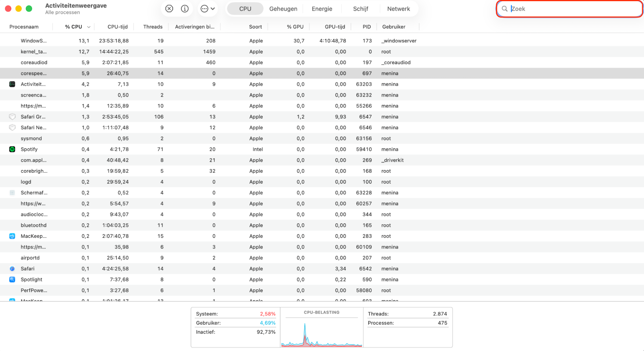Click the Spotlight magnifier process icon
This screenshot has height=351, width=644.
(12, 279)
